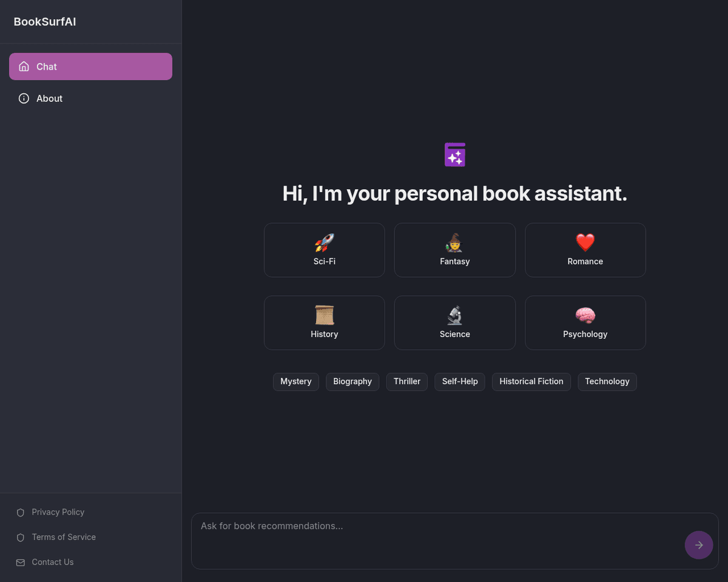Select the Mystery genre chip
728x582 pixels.
coord(295,382)
